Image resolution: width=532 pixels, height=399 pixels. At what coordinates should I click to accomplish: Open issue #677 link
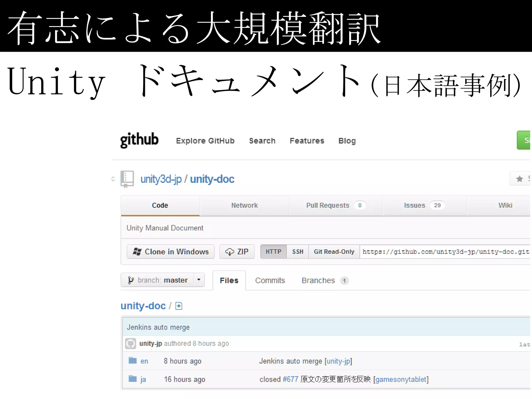[x=290, y=379]
